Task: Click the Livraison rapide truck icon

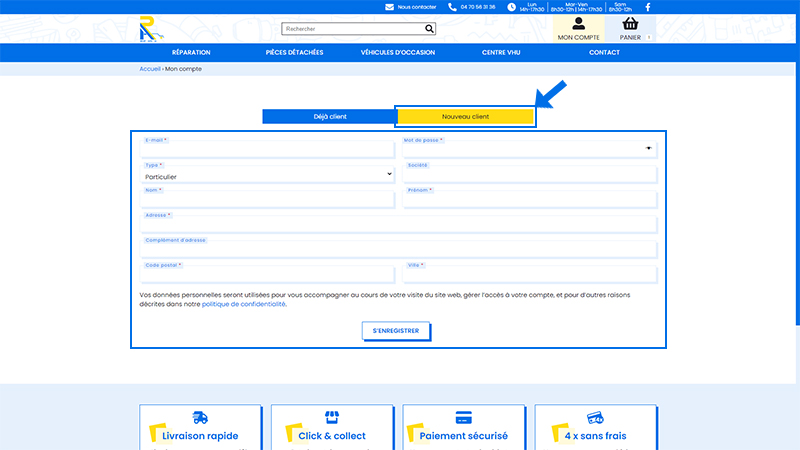Action: click(x=200, y=418)
